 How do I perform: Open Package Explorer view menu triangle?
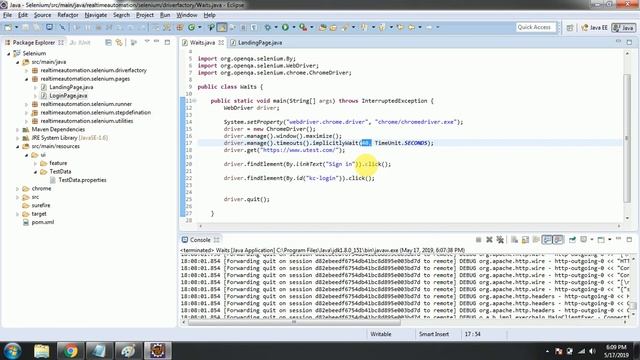click(147, 42)
